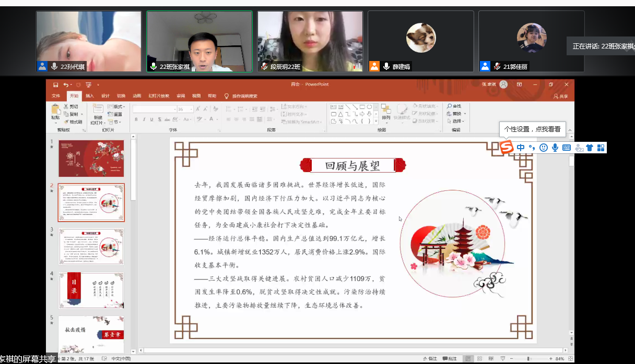Click the Share (共享) button
635x364 pixels.
[x=560, y=96]
